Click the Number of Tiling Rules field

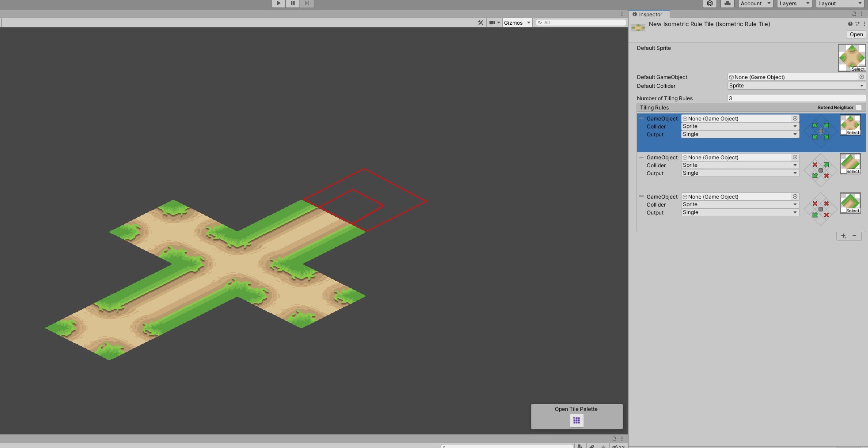click(x=795, y=98)
